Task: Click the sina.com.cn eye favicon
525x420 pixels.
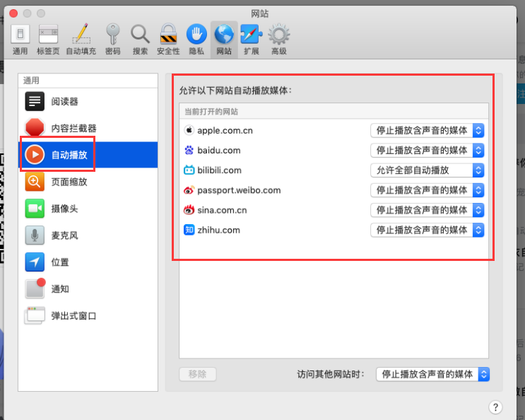Action: (189, 210)
